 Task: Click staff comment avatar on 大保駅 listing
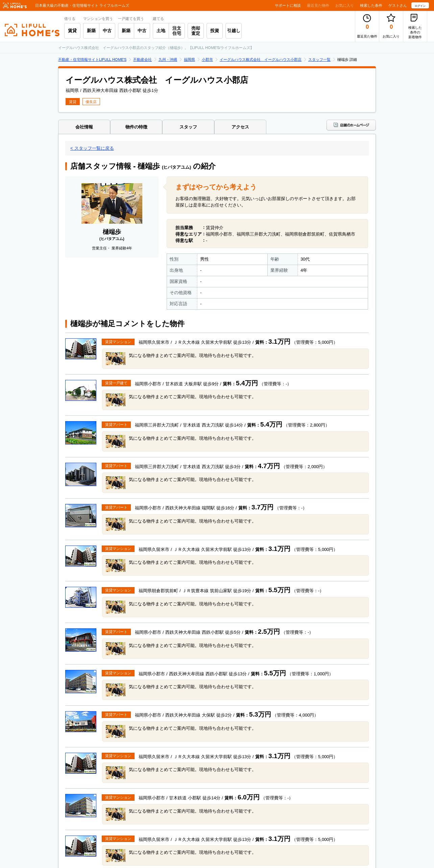coord(115,731)
